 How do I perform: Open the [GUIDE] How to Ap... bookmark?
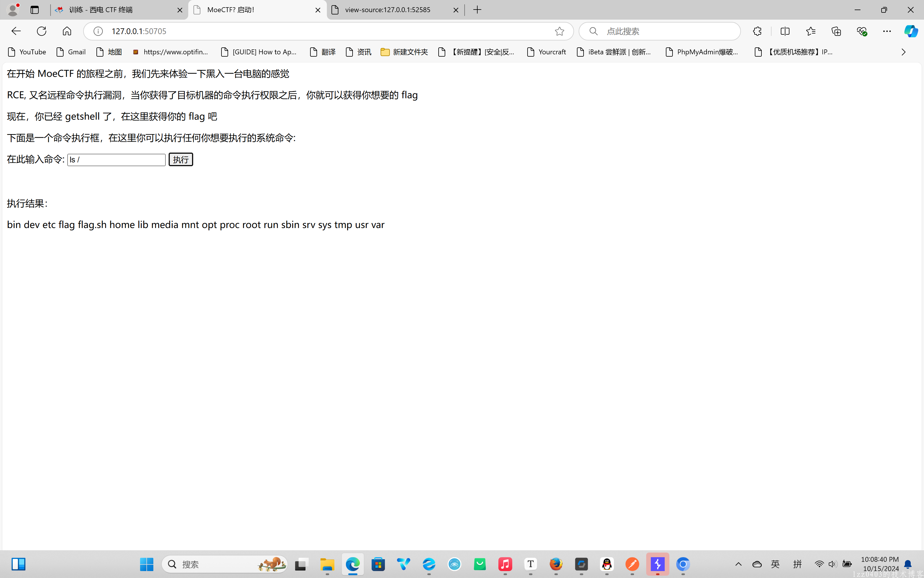(x=259, y=52)
